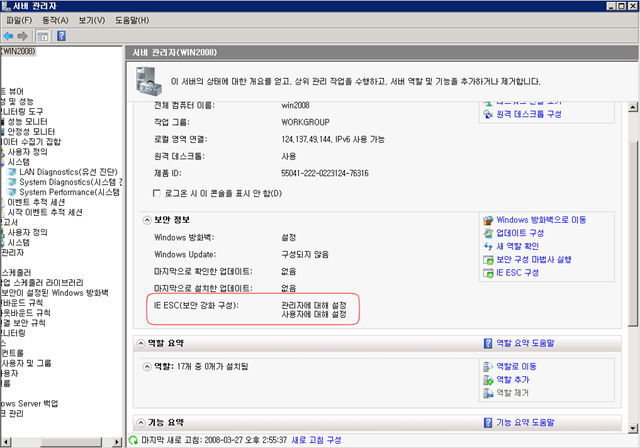
Task: Select 성능 모니터 in the tree
Action: click(x=27, y=122)
